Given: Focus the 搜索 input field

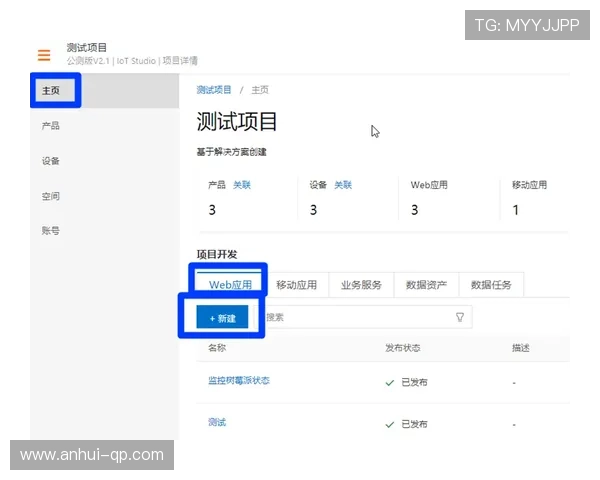Looking at the screenshot, I should click(364, 317).
